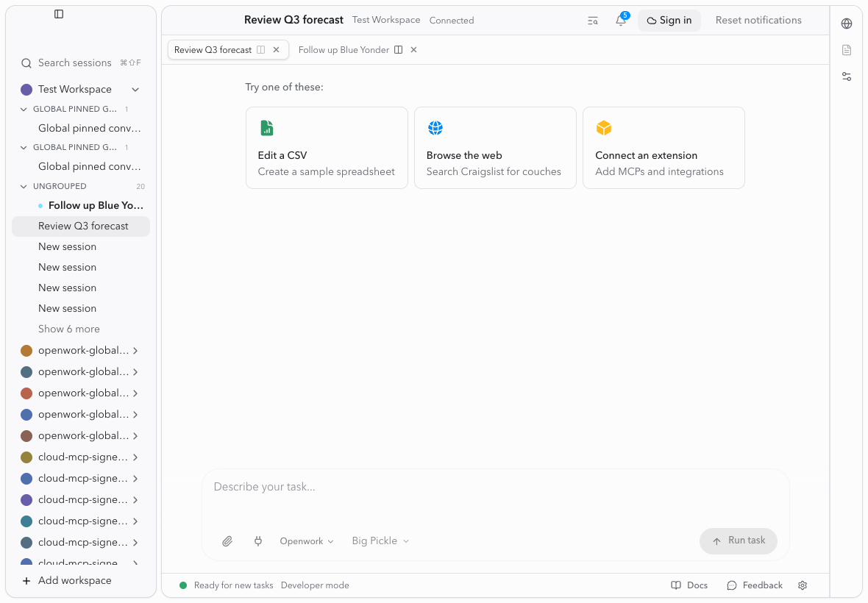The height and width of the screenshot is (603, 868).
Task: Collapse the first GLOBAL PINNED G... group
Action: click(24, 110)
